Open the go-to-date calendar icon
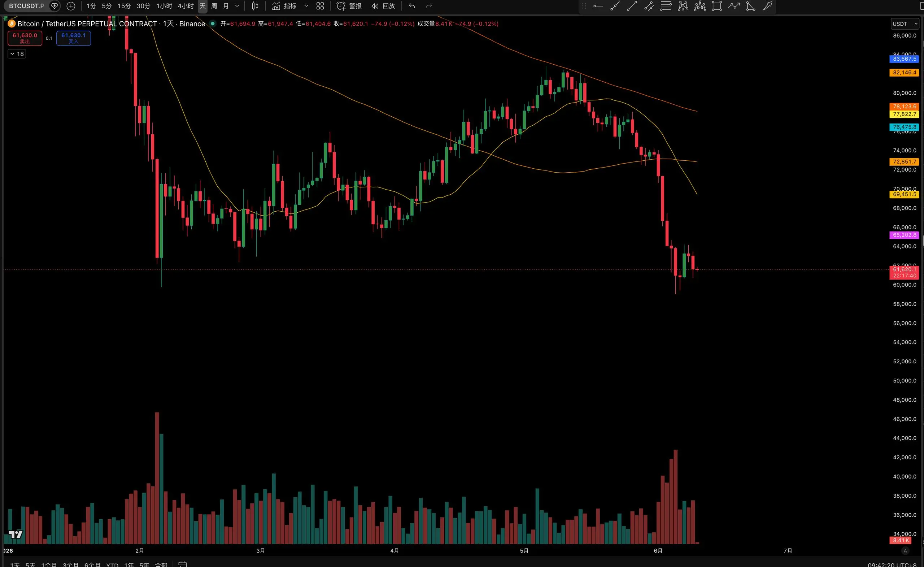Viewport: 924px width, 567px height. [x=183, y=564]
